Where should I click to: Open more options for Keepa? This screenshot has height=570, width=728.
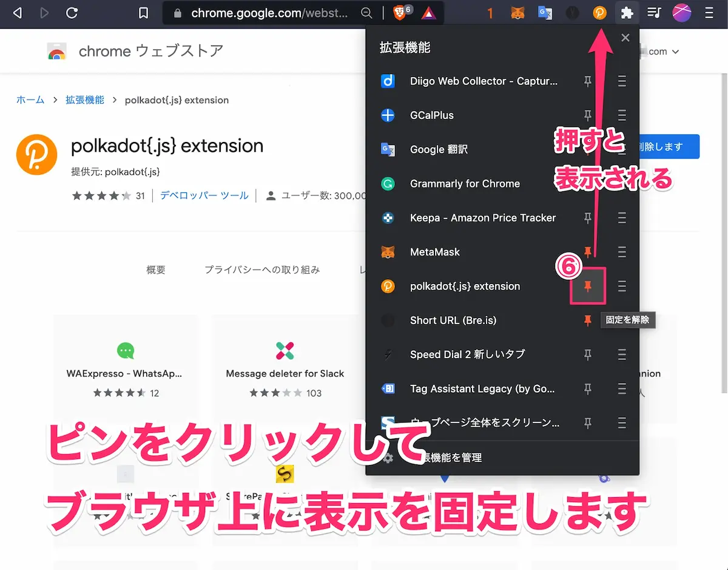[622, 218]
